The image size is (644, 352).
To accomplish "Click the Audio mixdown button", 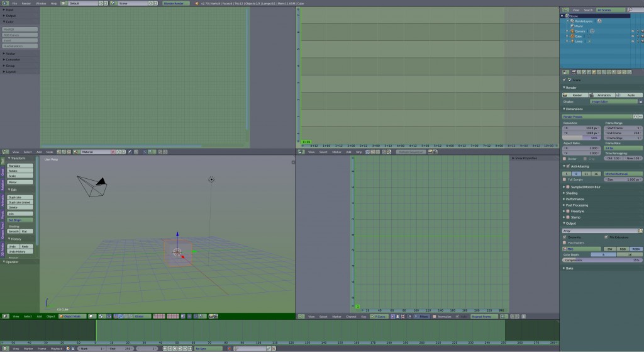I will 629,95.
